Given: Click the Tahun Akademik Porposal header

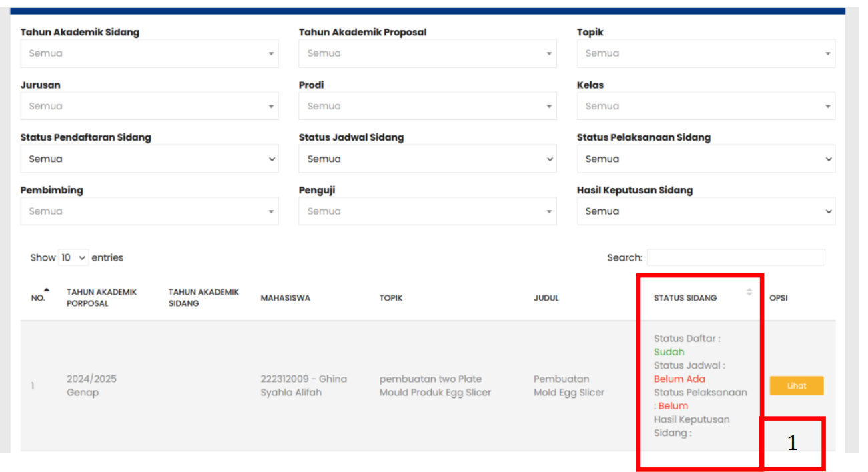Looking at the screenshot, I should point(101,298).
